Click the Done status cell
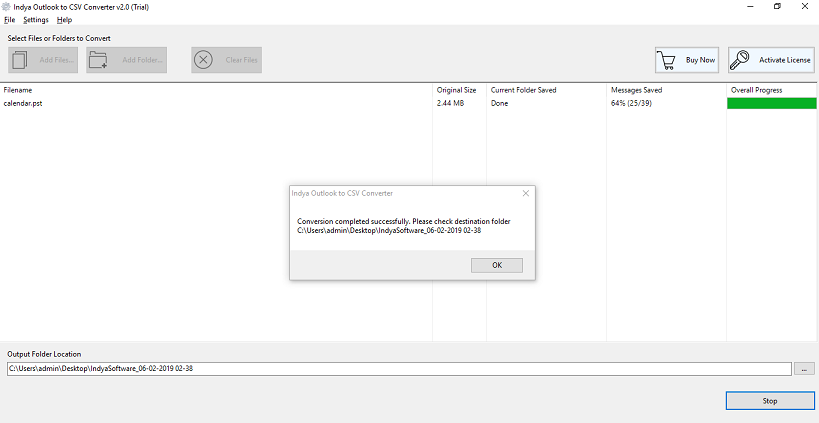Screen dimensions: 819x423 (499, 103)
